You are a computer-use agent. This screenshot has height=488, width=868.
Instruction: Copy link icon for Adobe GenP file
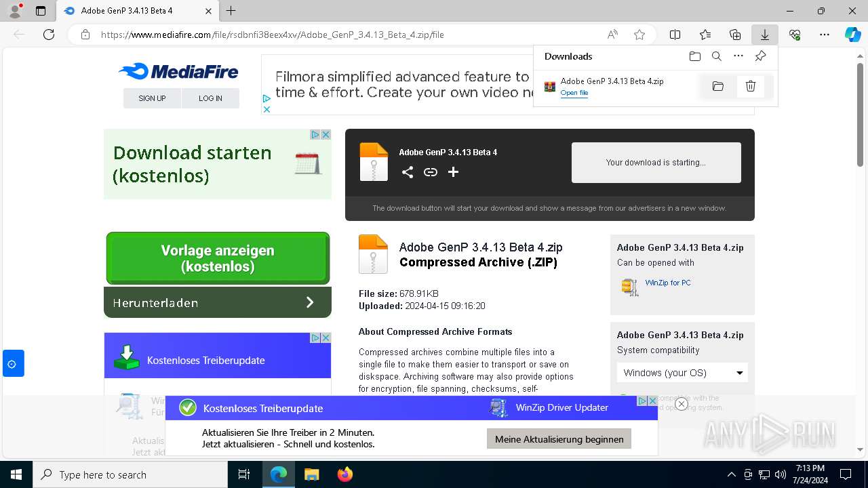coord(431,172)
